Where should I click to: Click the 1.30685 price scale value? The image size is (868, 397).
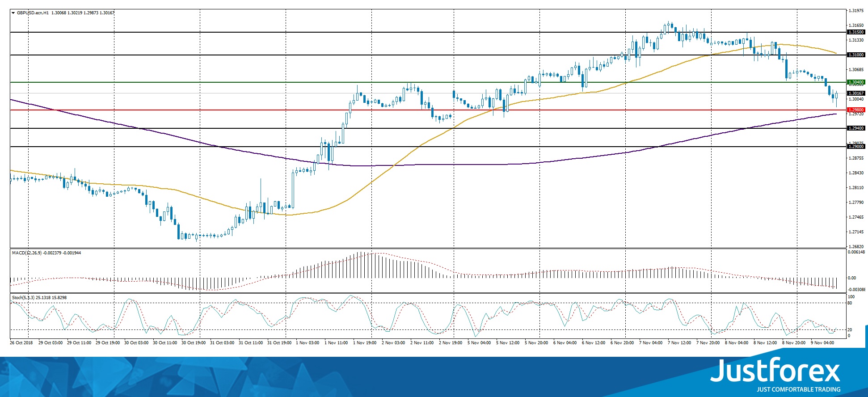tap(856, 70)
